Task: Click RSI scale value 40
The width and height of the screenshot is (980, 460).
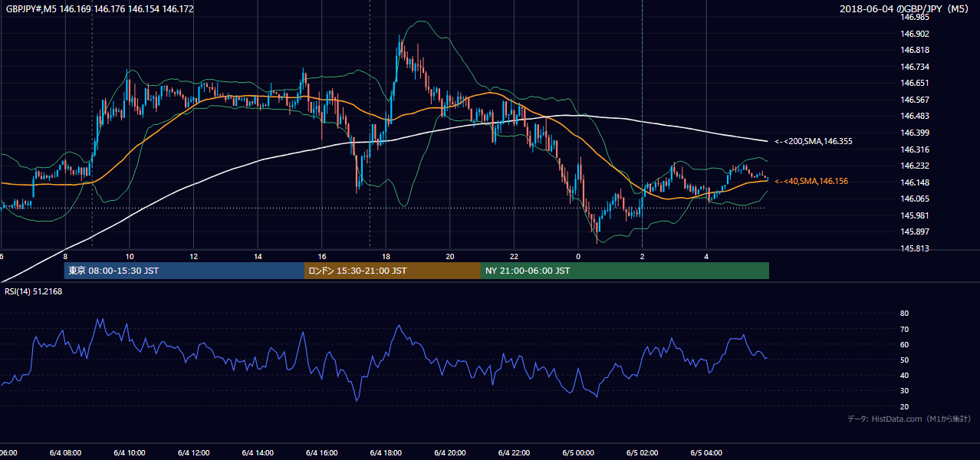Action: click(905, 375)
